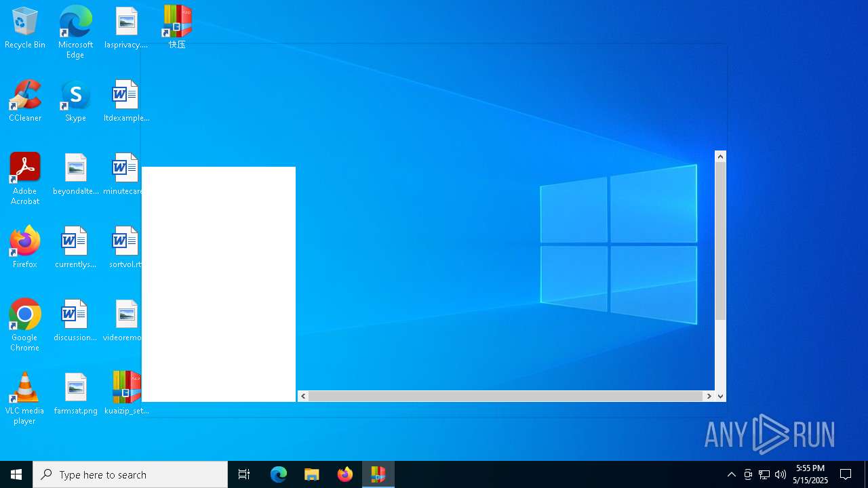Open Task View on the taskbar
This screenshot has width=868, height=488.
click(244, 474)
